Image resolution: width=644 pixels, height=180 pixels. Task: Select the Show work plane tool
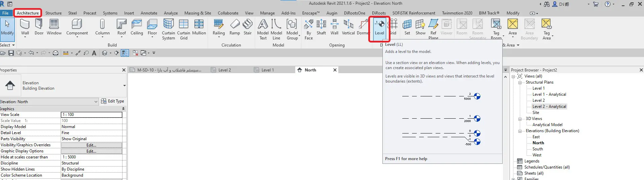click(x=420, y=28)
